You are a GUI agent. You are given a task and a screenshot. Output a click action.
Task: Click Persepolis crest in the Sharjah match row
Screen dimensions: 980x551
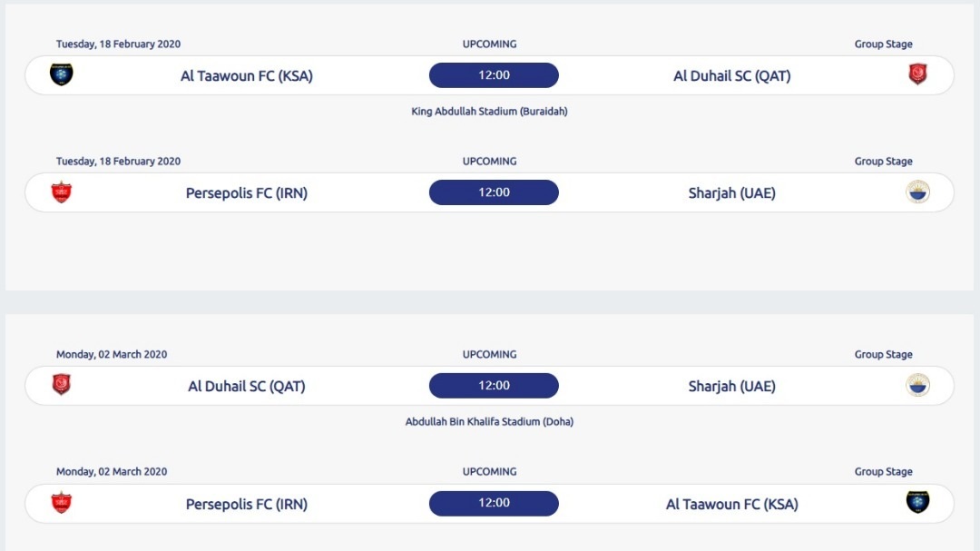coord(62,192)
